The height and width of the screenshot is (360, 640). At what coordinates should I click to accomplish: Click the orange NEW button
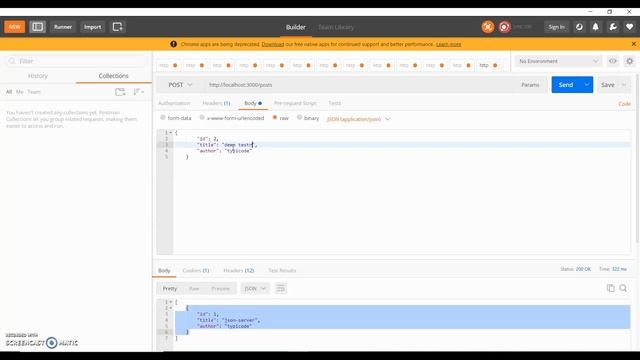pos(14,27)
